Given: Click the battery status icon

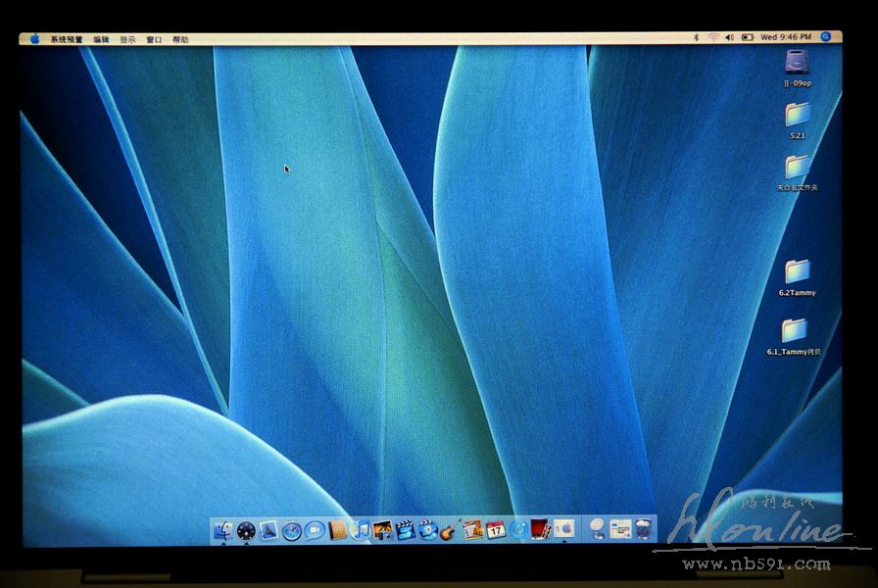Looking at the screenshot, I should tap(748, 37).
